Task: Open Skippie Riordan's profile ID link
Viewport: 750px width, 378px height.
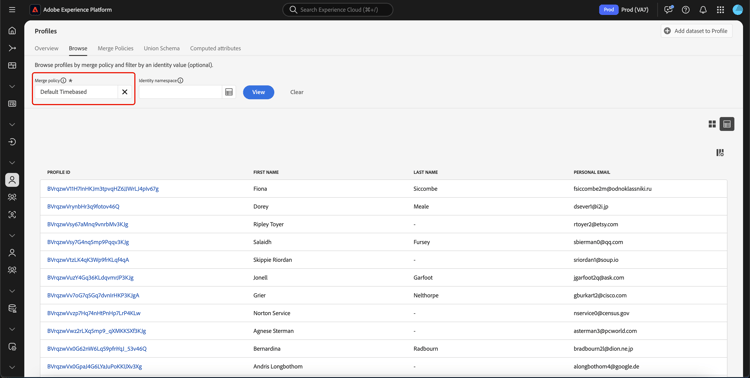Action: coord(88,260)
